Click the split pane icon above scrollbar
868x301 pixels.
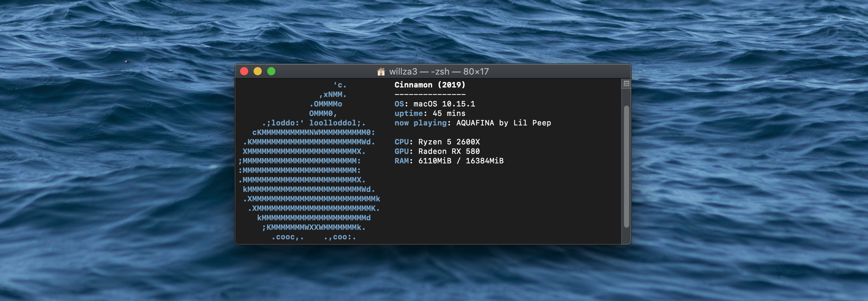pos(626,83)
